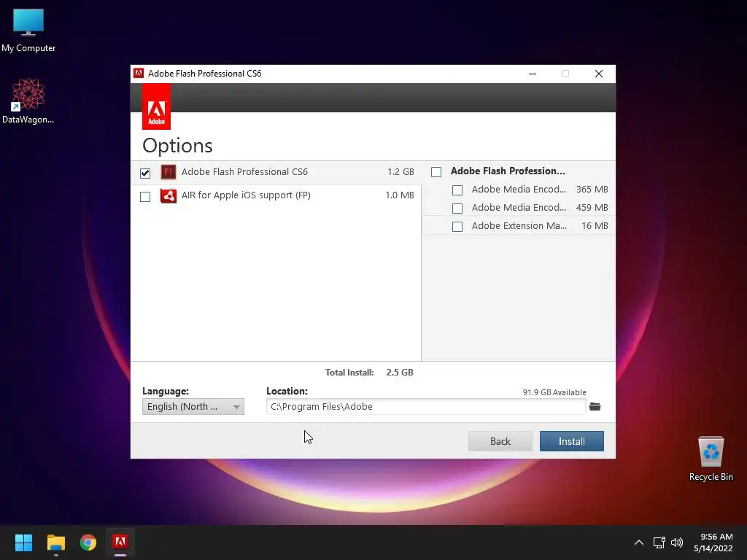
Task: Select Adobe Flash Professional CS6 row text
Action: tap(244, 172)
